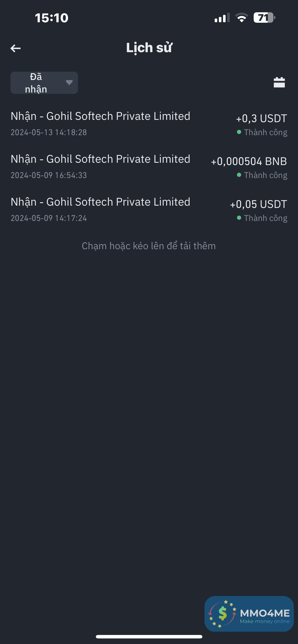Tap green status dot beside 0,3 USDT
298x644 pixels.
click(x=239, y=132)
